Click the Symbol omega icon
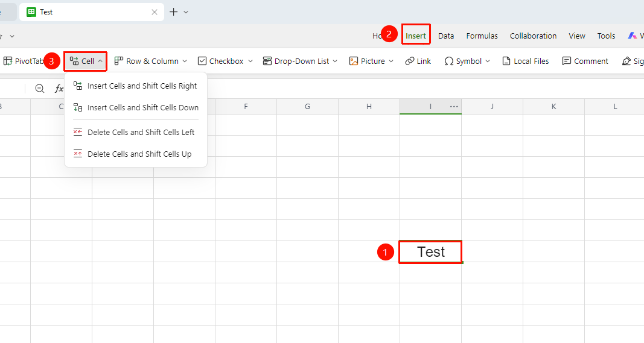The image size is (644, 343). 449,61
